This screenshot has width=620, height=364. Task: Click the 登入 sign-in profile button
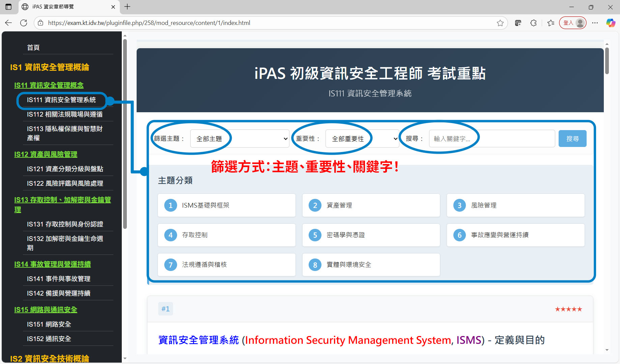click(572, 23)
